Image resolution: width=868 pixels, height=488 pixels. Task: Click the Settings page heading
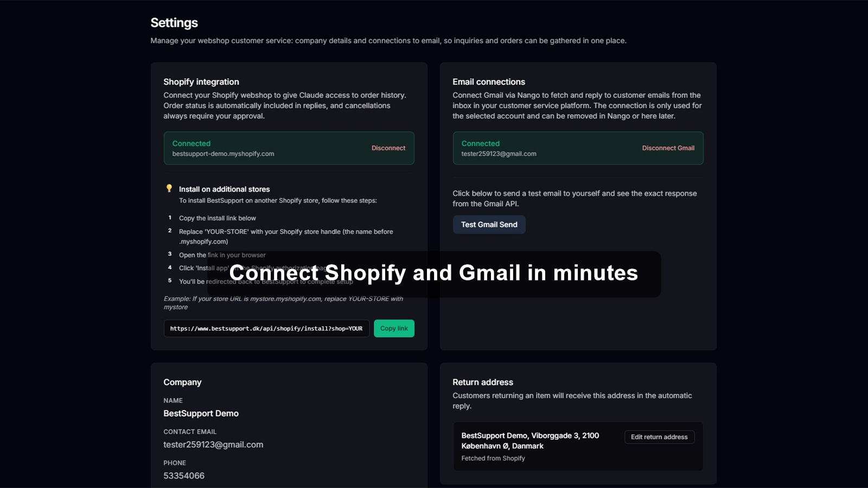tap(174, 23)
